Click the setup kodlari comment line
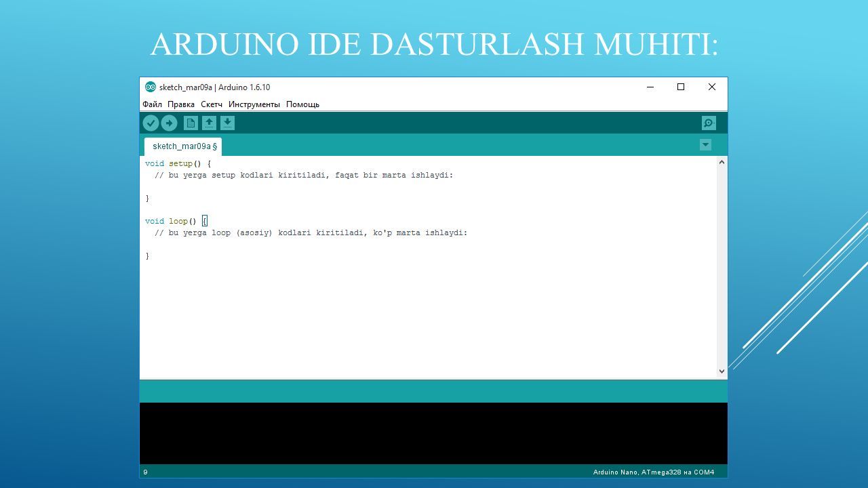 point(304,175)
